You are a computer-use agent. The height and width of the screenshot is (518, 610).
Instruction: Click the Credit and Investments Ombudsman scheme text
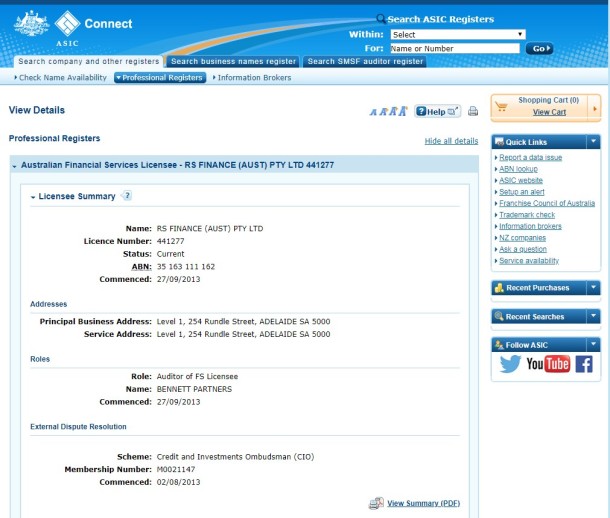tap(235, 457)
